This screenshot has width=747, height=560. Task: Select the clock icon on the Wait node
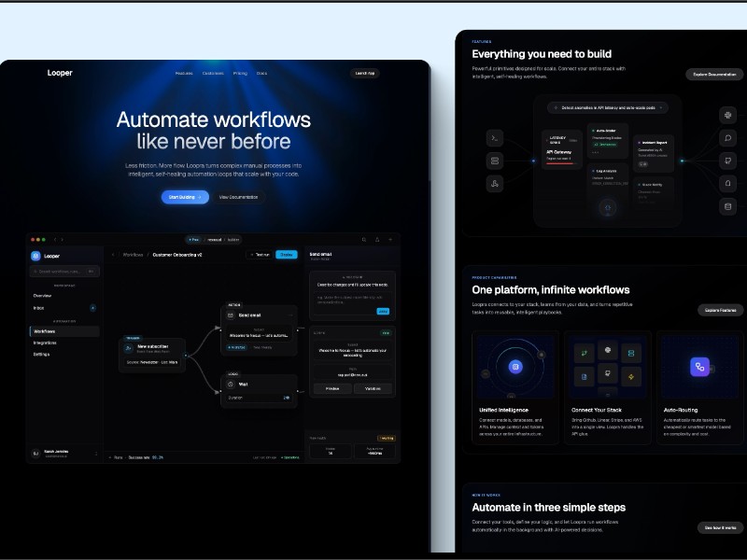pyautogui.click(x=231, y=385)
